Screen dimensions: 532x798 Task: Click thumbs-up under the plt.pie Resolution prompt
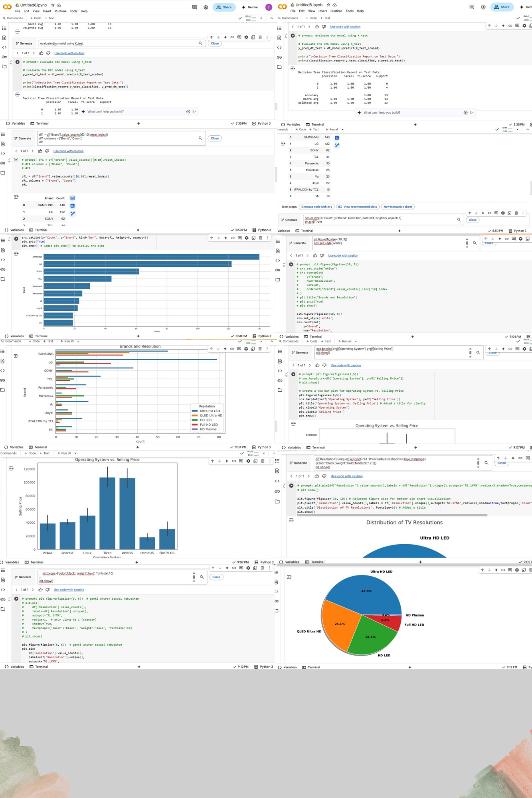click(x=317, y=476)
